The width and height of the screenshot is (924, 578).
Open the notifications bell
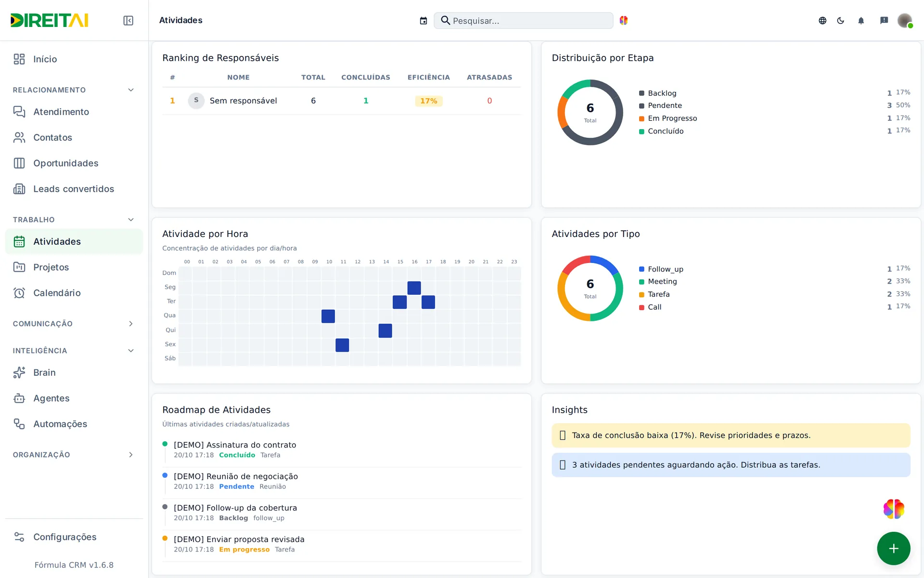861,20
